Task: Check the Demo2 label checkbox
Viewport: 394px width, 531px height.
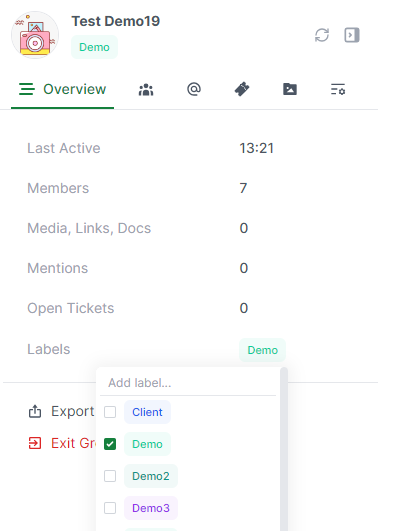Action: 110,476
